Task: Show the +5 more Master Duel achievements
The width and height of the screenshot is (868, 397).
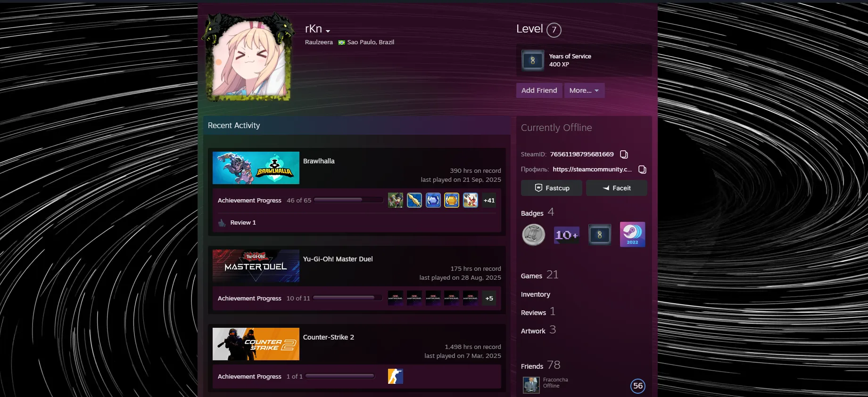Action: pyautogui.click(x=489, y=298)
